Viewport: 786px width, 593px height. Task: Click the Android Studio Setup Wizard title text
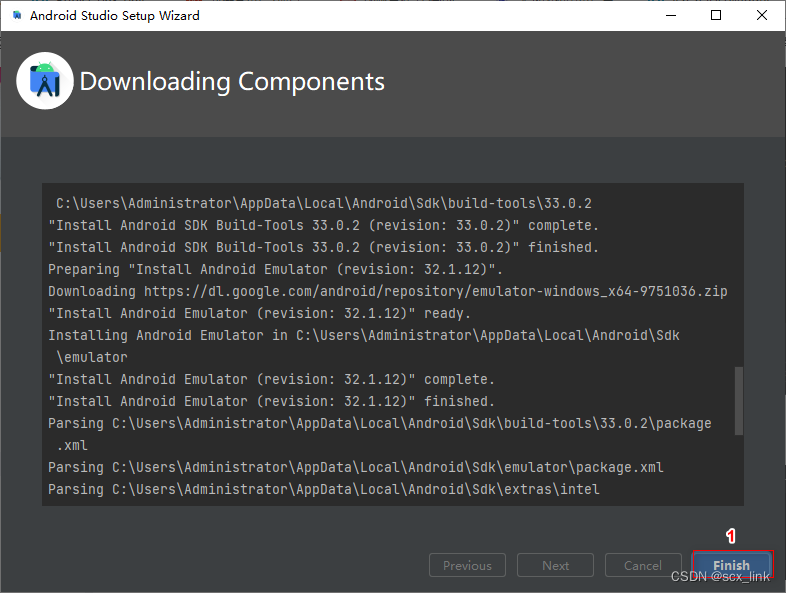pos(115,16)
